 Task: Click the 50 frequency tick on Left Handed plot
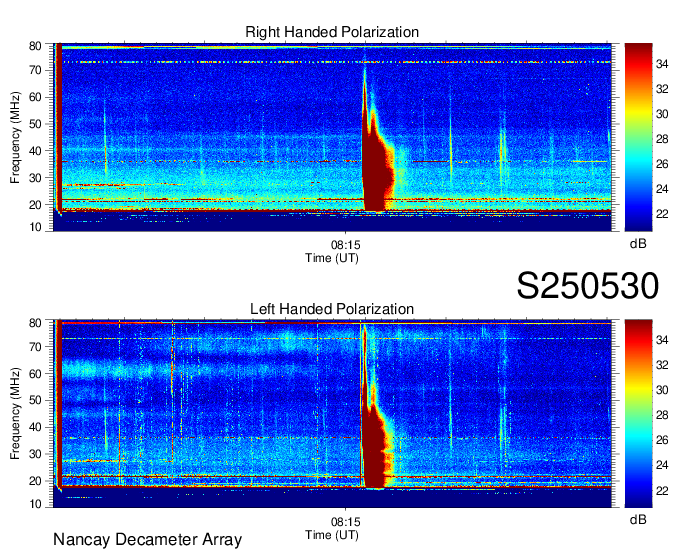(35, 400)
